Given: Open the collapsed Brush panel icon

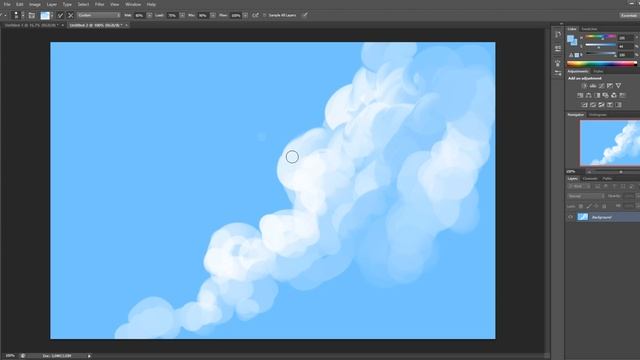Looking at the screenshot, I should 558,63.
